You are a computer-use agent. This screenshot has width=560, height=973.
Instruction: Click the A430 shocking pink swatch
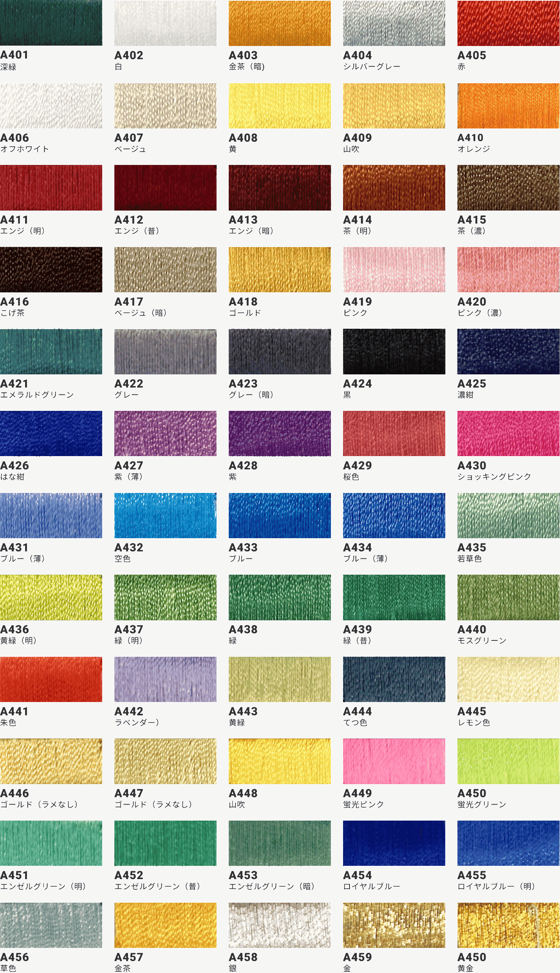508,434
